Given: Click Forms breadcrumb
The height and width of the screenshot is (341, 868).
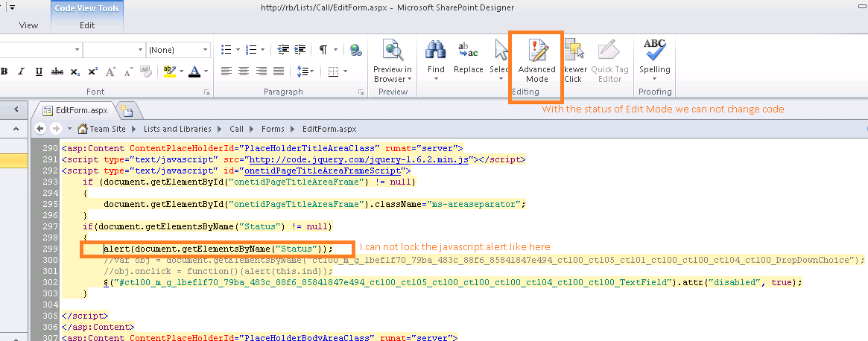Looking at the screenshot, I should pos(273,129).
